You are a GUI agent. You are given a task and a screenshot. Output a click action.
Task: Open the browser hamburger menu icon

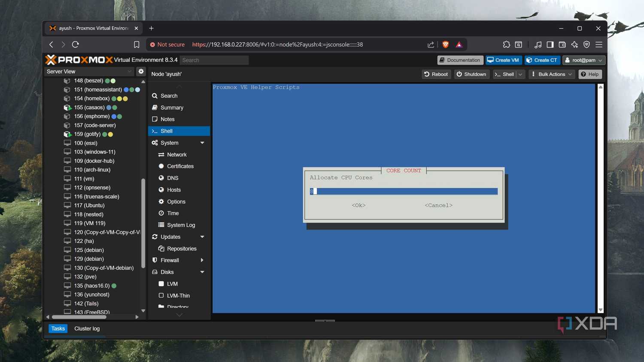click(x=599, y=45)
